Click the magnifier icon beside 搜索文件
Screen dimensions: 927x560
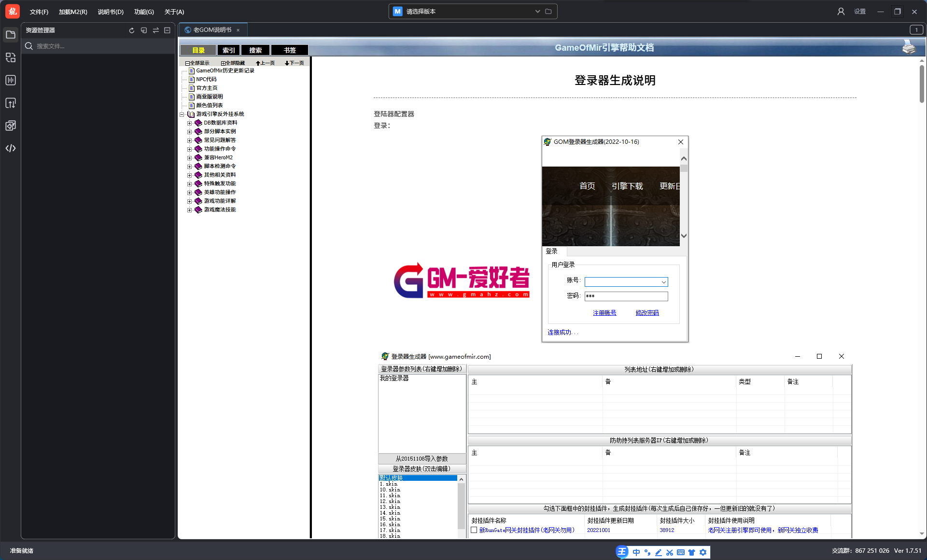coord(29,46)
